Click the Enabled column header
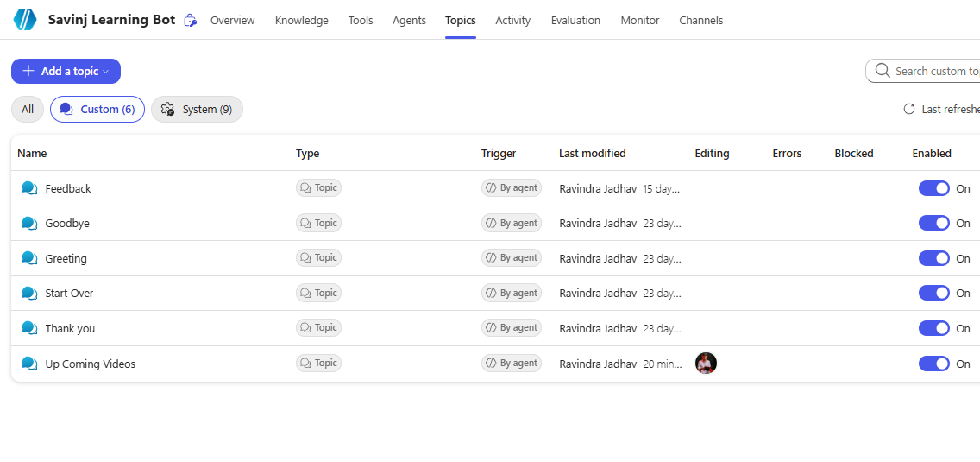The width and height of the screenshot is (980, 462). coord(932,154)
